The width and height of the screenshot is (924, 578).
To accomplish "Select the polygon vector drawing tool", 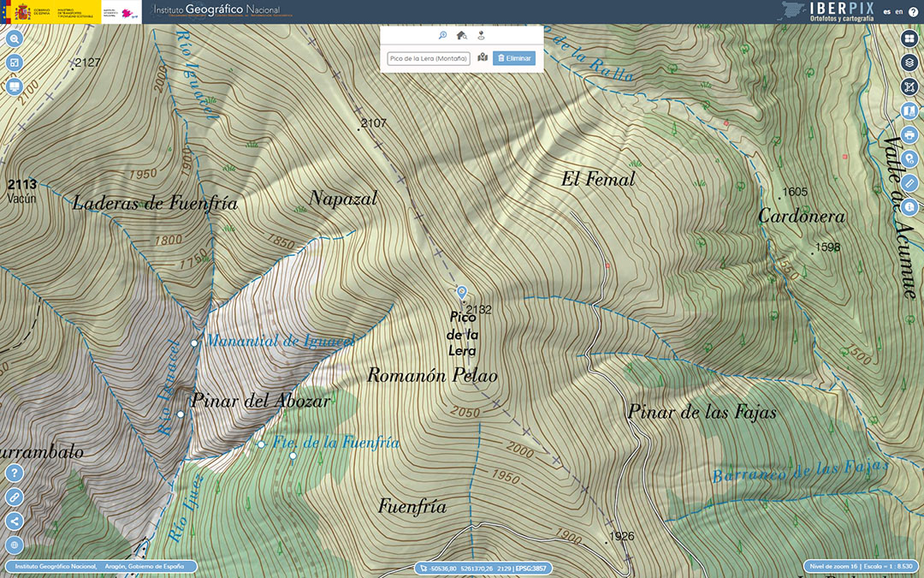I will (909, 86).
